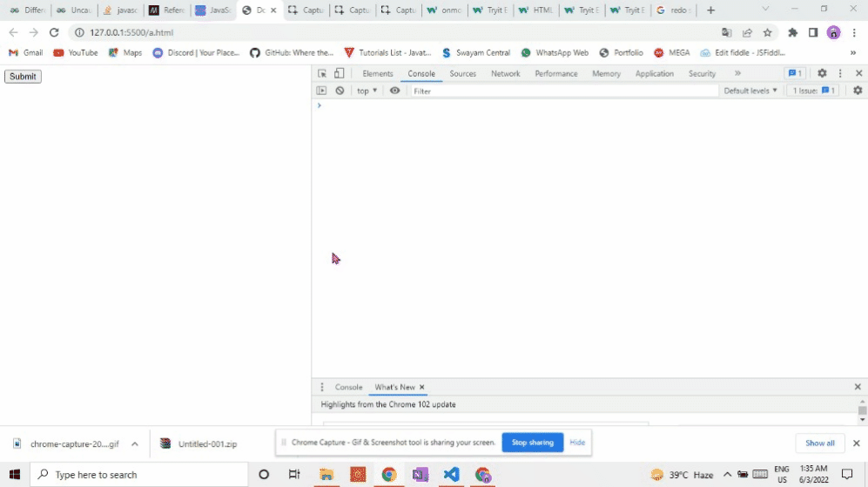Share this page icon
868x487 pixels.
coord(747,33)
